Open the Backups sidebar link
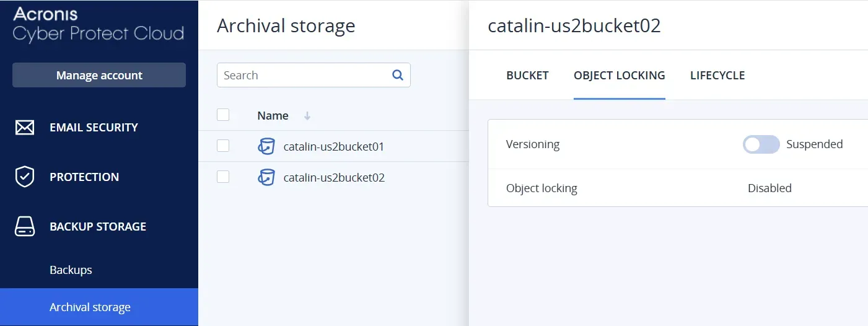The image size is (868, 326). tap(71, 270)
